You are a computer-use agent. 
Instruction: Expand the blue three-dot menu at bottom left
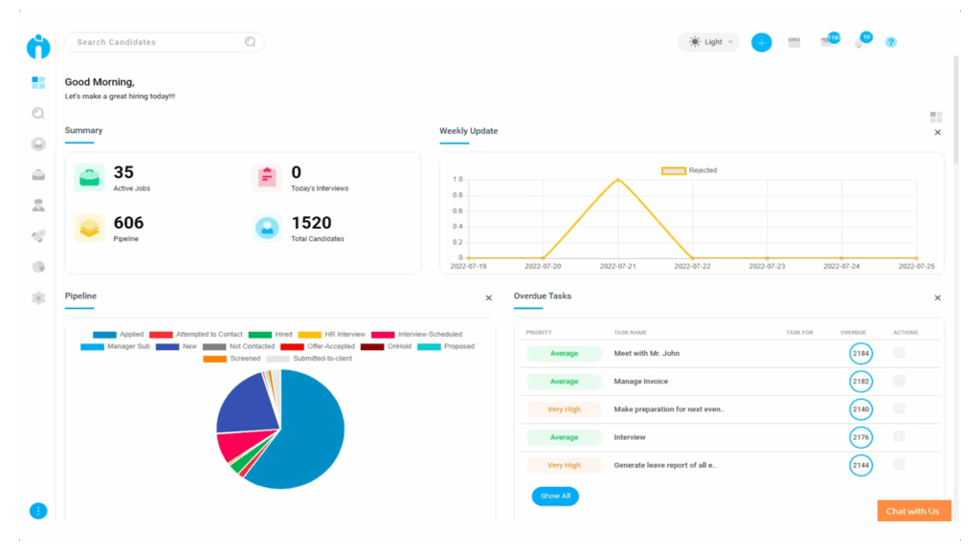[x=38, y=511]
